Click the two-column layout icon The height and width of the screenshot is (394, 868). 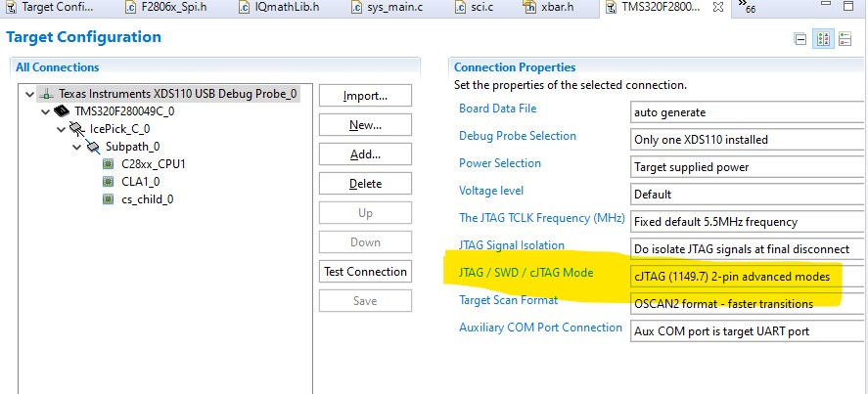pyautogui.click(x=823, y=39)
